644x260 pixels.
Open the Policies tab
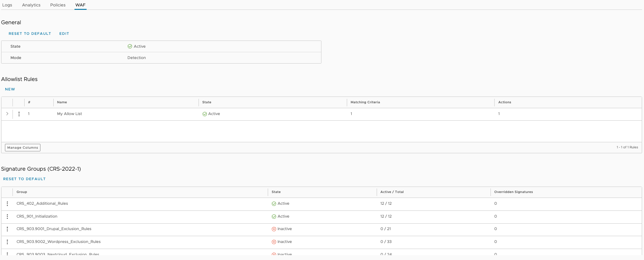tap(58, 5)
